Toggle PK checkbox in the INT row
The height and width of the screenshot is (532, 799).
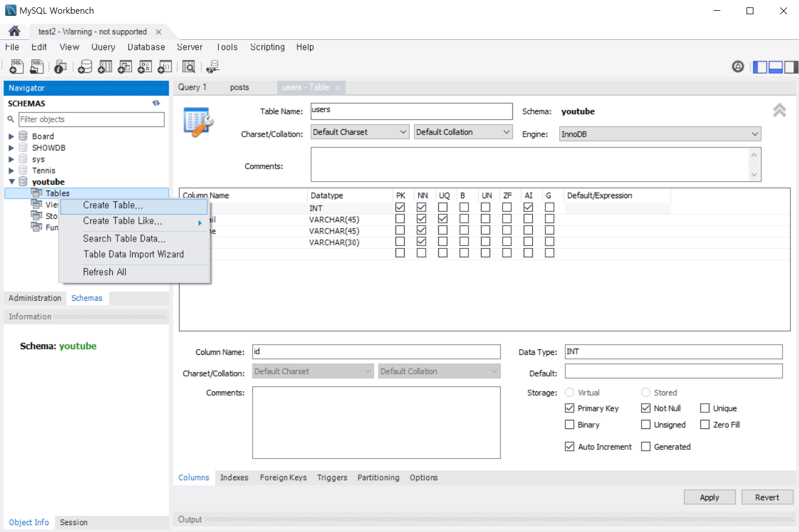(400, 207)
